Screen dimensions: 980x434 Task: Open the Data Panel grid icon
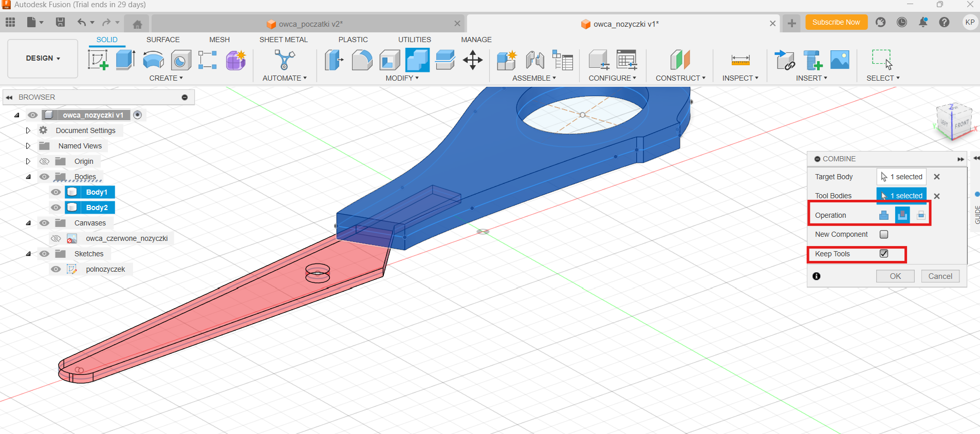coord(10,22)
